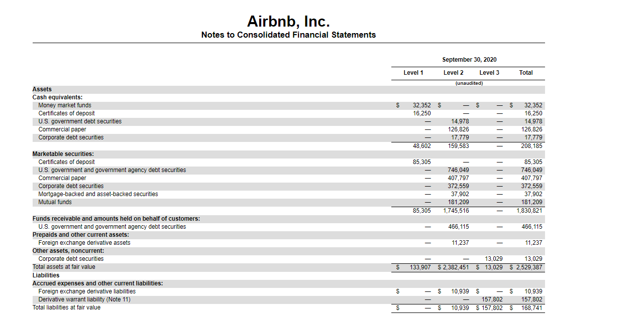This screenshot has width=644, height=316.
Task: Click Level 2 value 37,902 for Mortgage-backed securities
Action: pos(460,194)
